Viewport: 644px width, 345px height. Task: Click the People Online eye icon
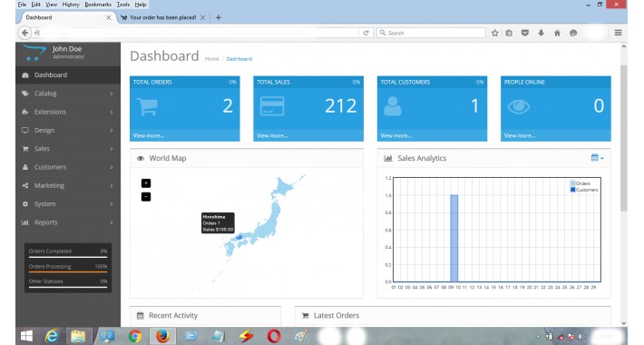(518, 107)
